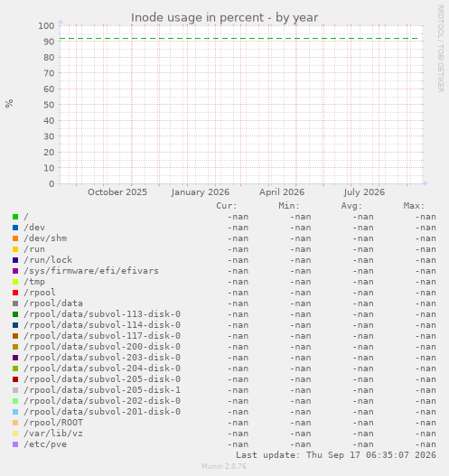Click the '/run/lock' legend label
449x476 pixels.
48,260
